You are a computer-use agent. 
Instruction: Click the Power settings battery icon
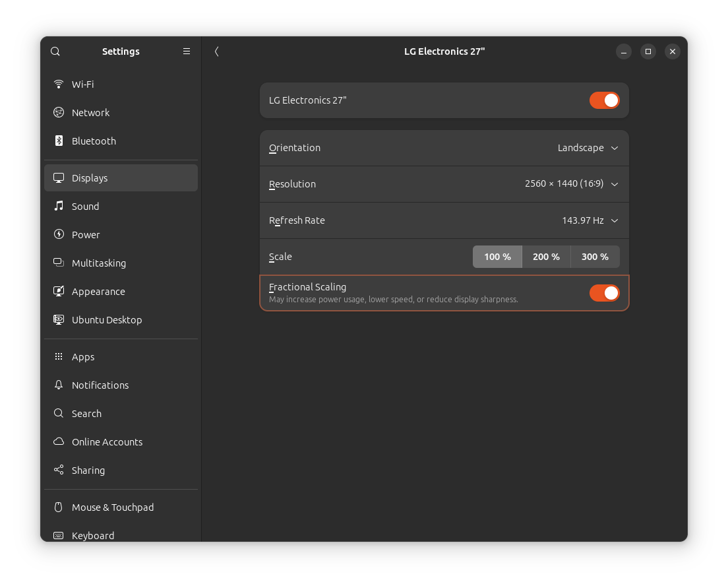pos(59,234)
